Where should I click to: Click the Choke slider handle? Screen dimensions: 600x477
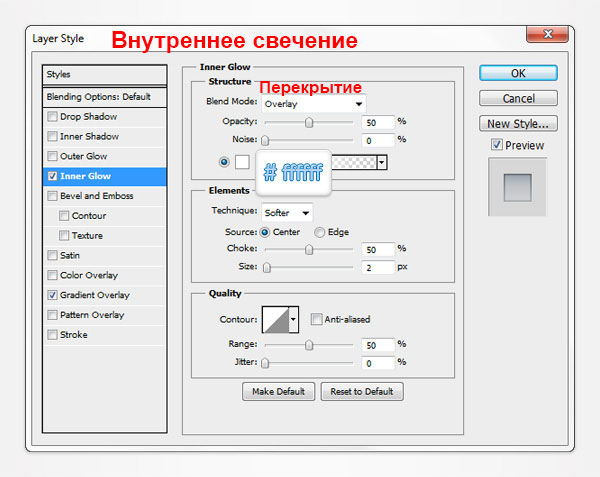point(309,250)
